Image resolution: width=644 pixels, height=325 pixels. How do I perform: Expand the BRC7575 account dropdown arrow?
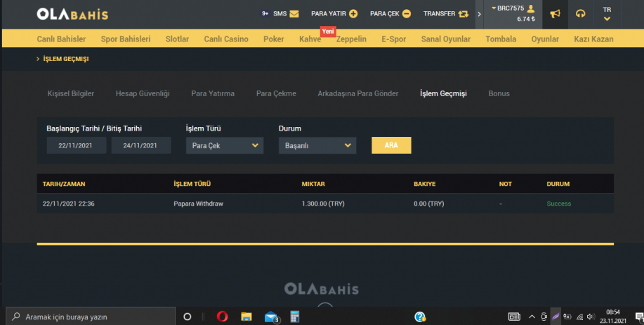(494, 8)
